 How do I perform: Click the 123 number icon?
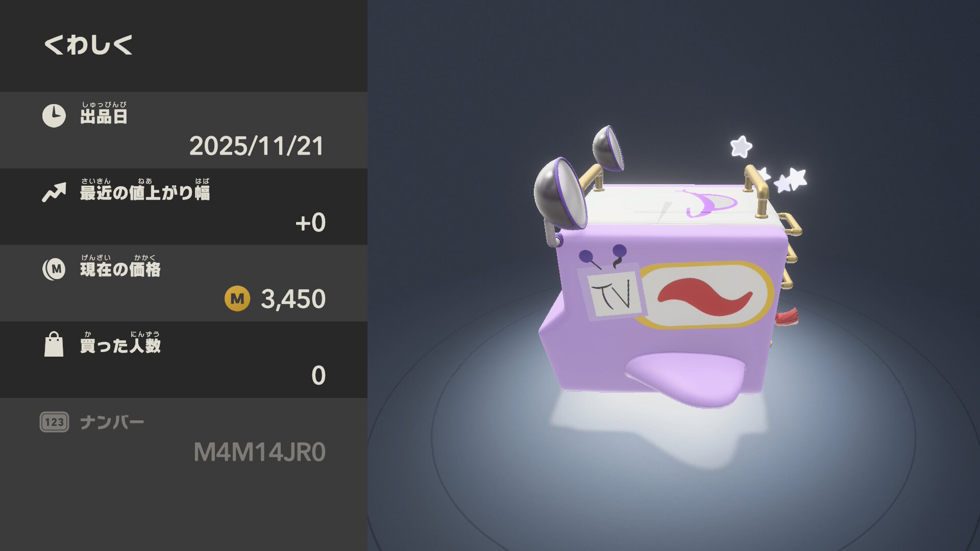click(x=54, y=422)
